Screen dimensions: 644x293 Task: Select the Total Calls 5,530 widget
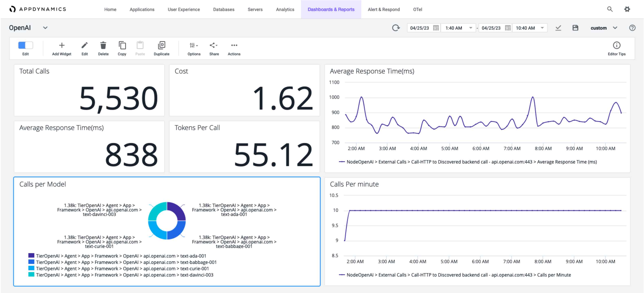pos(89,90)
